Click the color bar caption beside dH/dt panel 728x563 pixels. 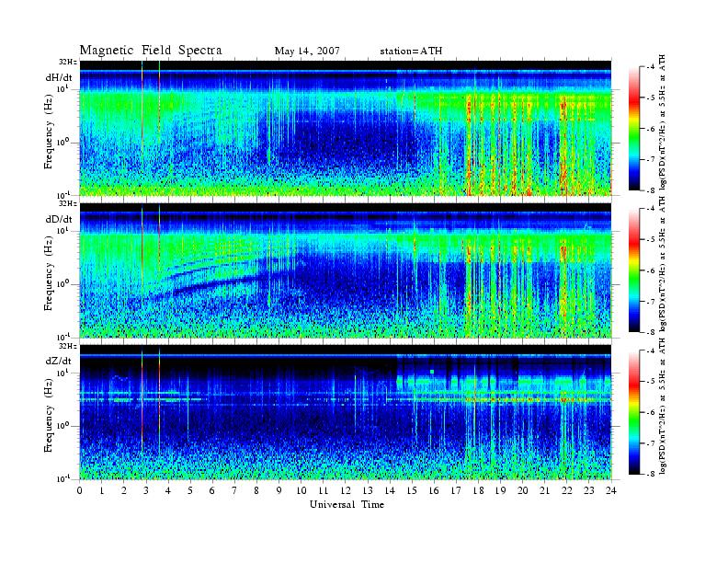(663, 122)
